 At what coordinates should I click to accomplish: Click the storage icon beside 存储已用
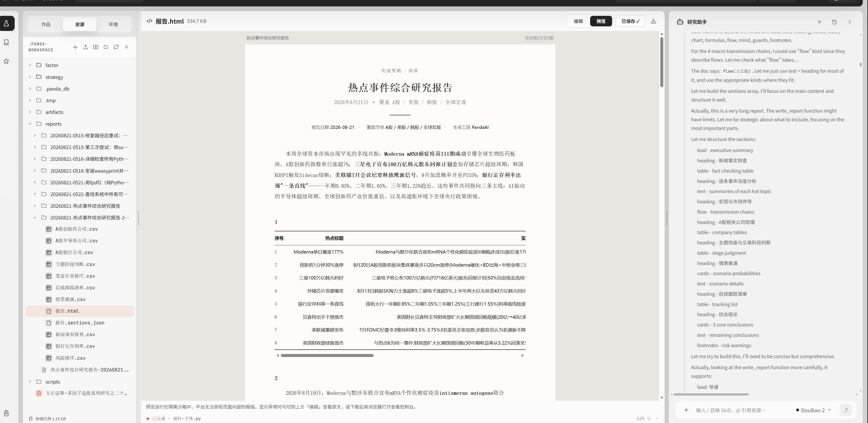[31, 419]
